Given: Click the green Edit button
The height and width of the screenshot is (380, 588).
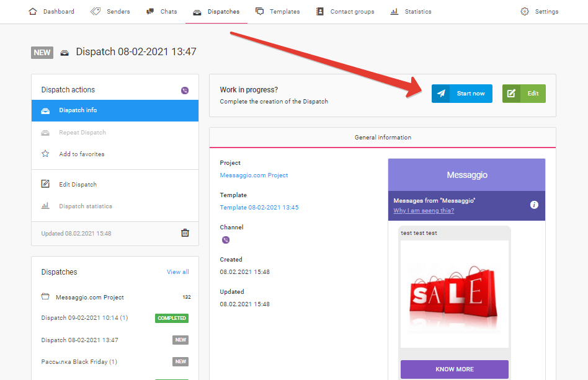Looking at the screenshot, I should (524, 94).
